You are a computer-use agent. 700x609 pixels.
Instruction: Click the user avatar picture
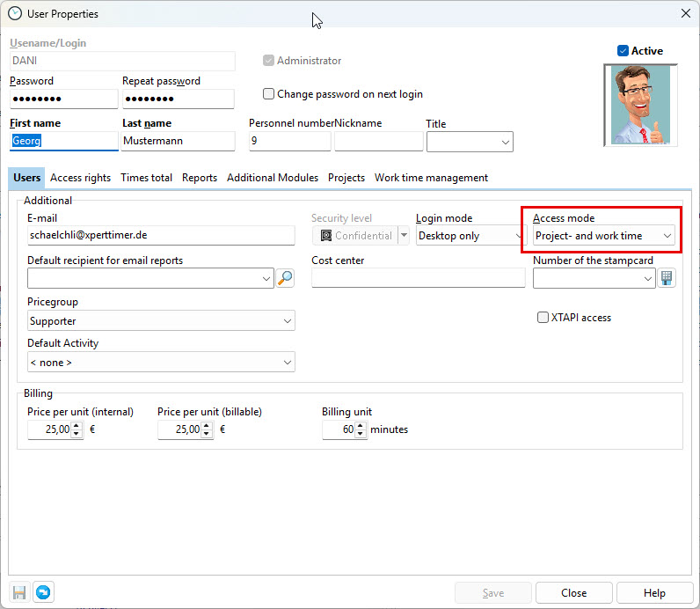point(641,105)
